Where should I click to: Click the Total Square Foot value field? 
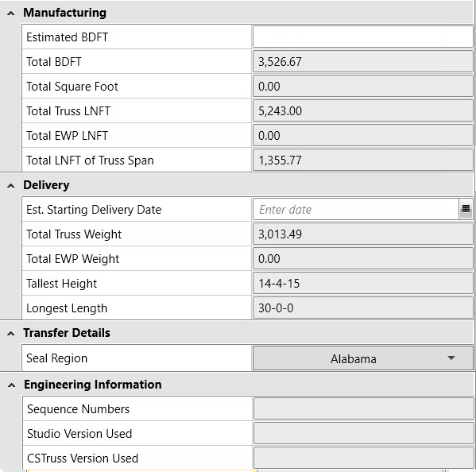[363, 86]
